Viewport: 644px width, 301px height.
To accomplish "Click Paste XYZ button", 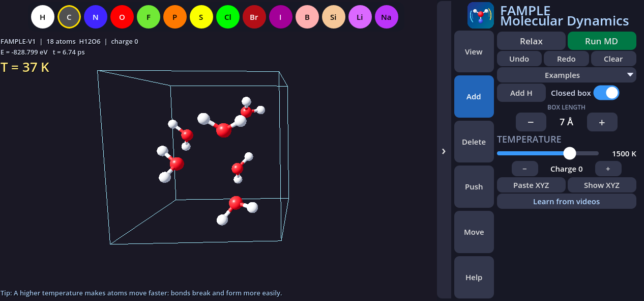I will 531,185.
